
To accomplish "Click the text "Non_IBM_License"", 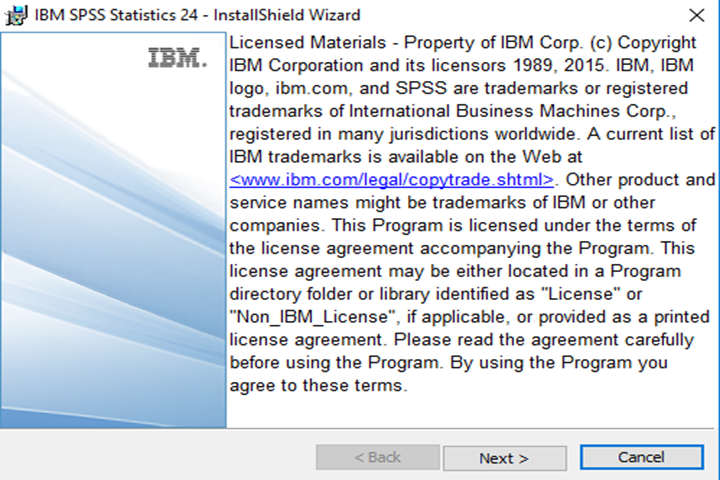I will [x=312, y=317].
